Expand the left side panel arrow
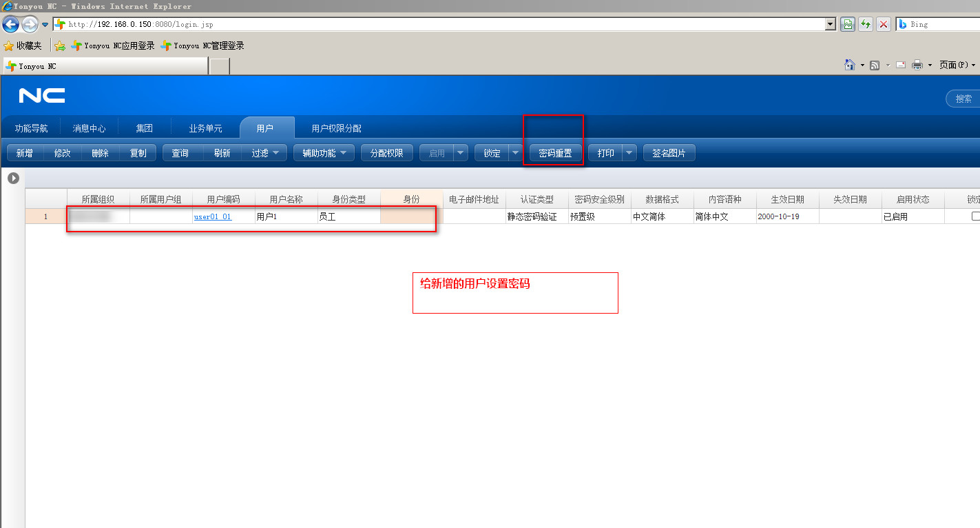Image resolution: width=980 pixels, height=528 pixels. [x=13, y=179]
